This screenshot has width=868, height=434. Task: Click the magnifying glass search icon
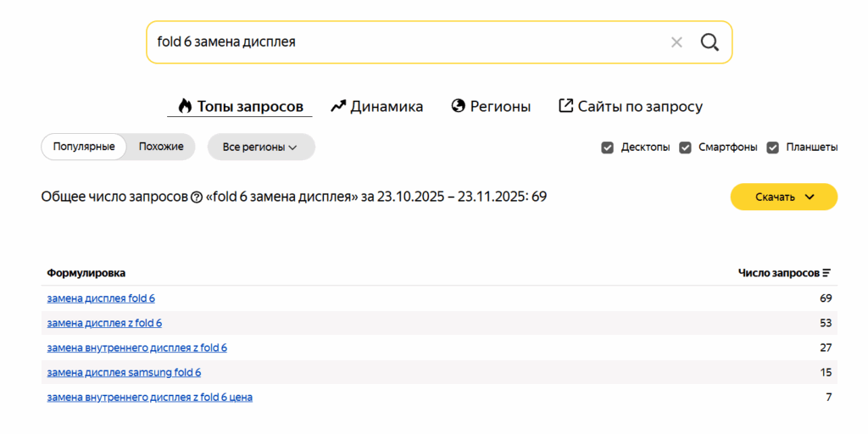(709, 42)
